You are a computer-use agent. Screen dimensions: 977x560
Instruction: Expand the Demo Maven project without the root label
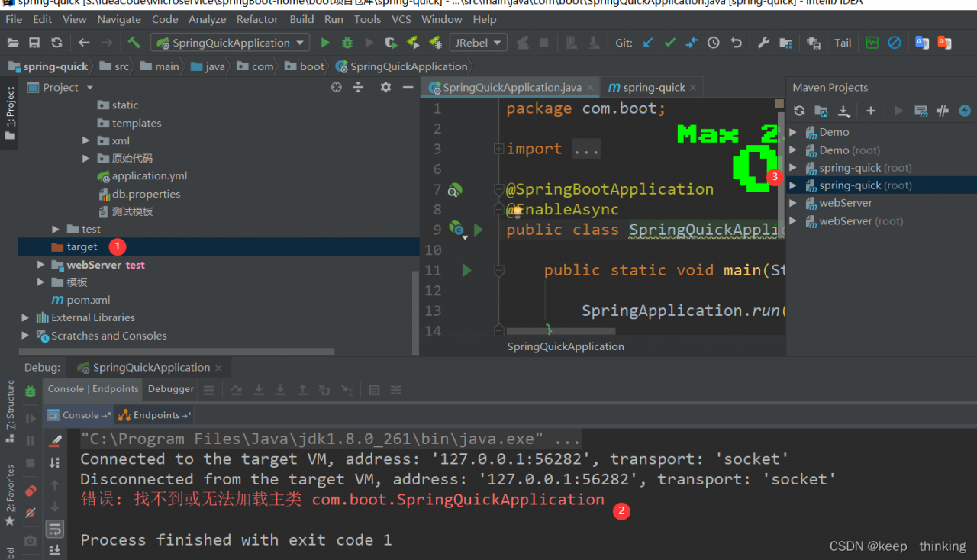[793, 132]
